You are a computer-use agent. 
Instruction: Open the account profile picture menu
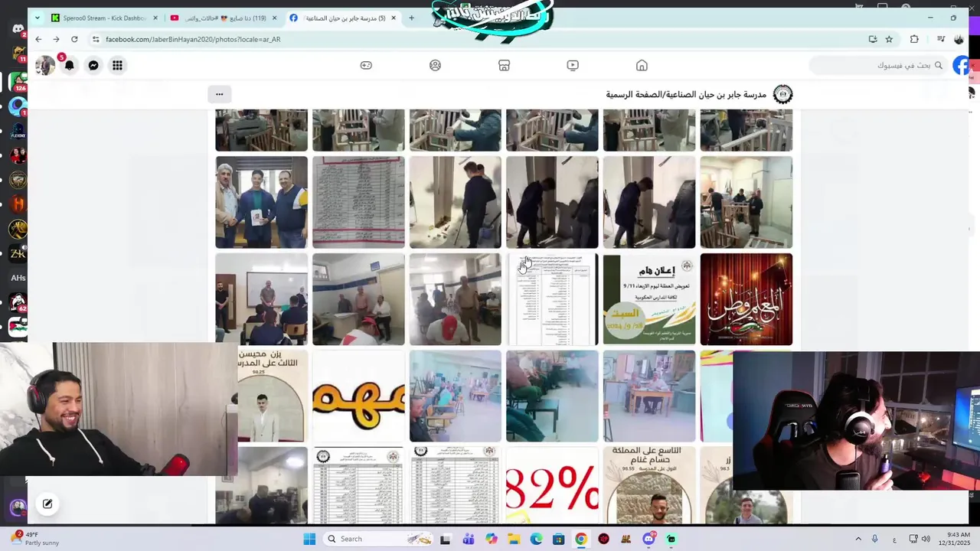(x=45, y=66)
